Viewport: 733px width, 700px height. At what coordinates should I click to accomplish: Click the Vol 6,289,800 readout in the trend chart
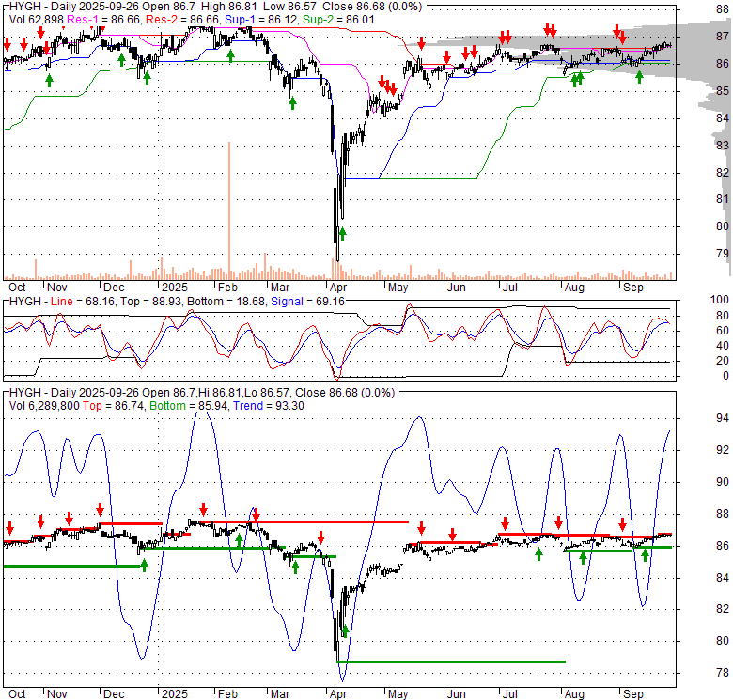tap(44, 406)
